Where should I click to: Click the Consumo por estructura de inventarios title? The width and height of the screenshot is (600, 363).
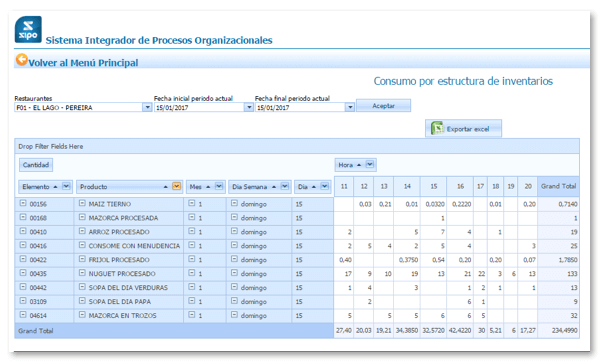tap(463, 81)
